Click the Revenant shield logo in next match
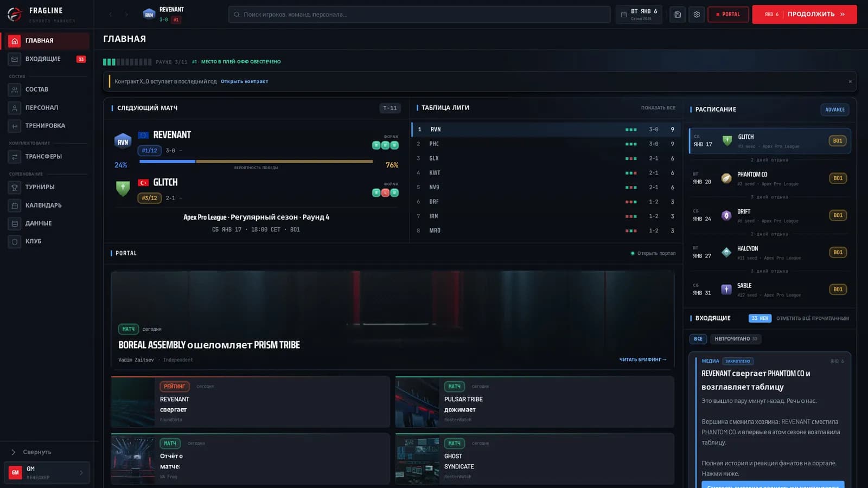The width and height of the screenshot is (868, 488). 123,142
